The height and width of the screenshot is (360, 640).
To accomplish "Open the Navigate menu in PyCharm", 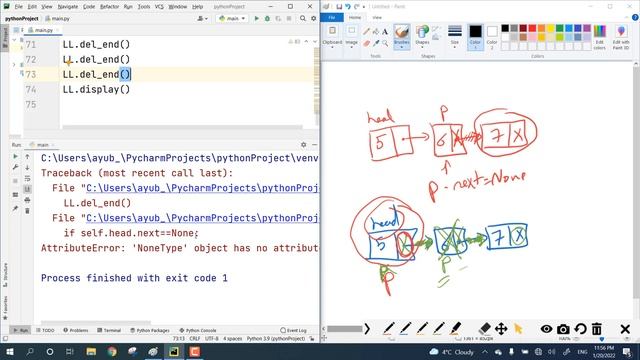I will coord(68,7).
